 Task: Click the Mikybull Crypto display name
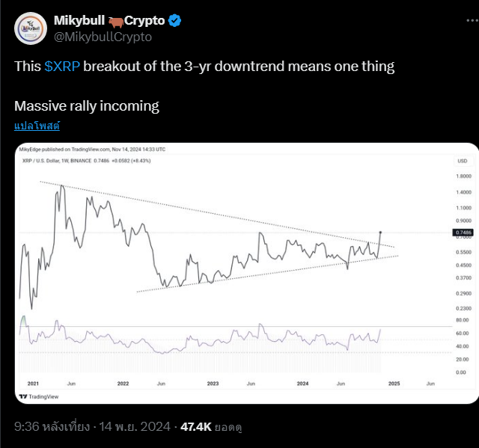109,20
